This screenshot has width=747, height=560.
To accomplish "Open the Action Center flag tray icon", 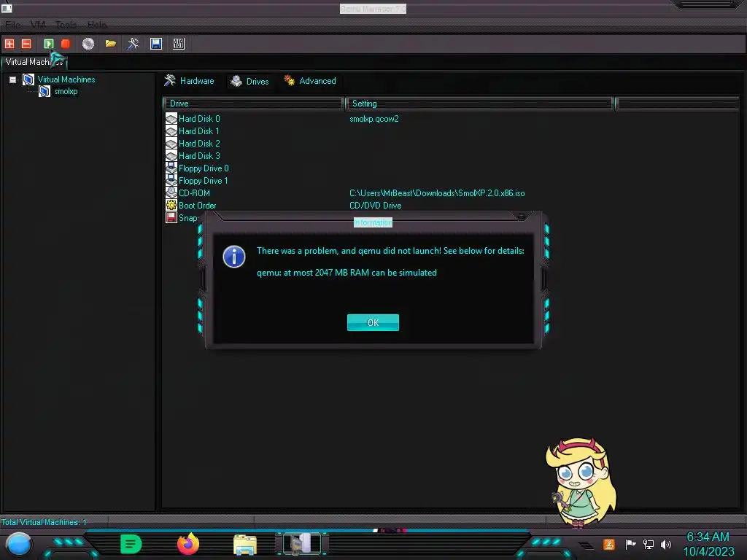I will [630, 544].
